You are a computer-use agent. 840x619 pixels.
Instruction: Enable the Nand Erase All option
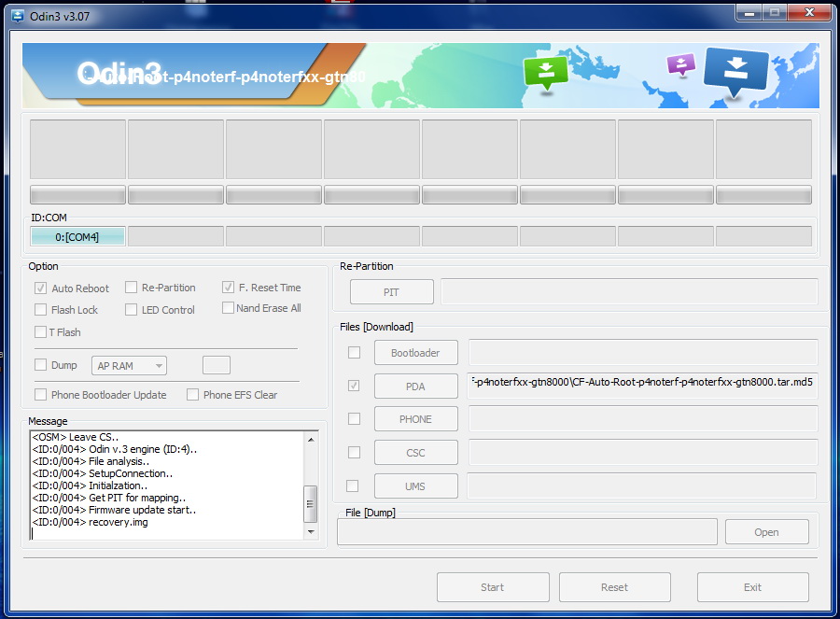(228, 308)
